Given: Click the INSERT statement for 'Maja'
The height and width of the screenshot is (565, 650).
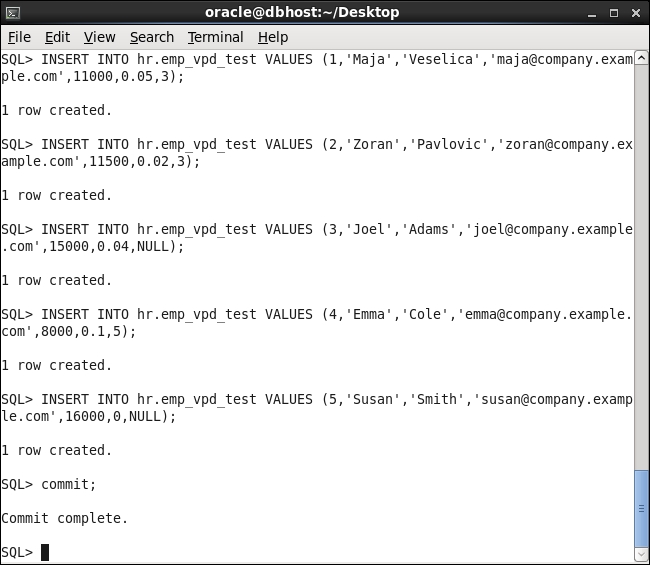Looking at the screenshot, I should [x=317, y=68].
